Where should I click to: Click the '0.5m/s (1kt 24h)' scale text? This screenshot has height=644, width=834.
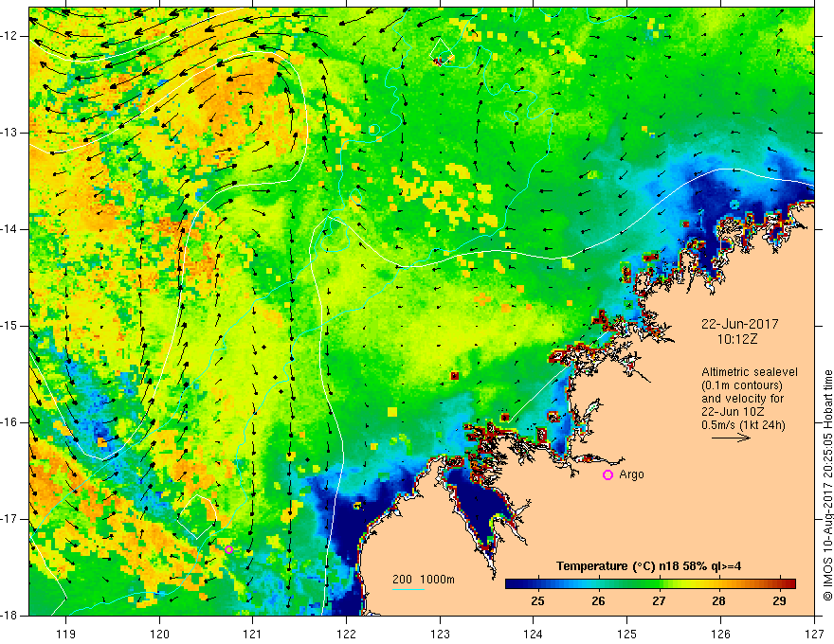pyautogui.click(x=743, y=425)
